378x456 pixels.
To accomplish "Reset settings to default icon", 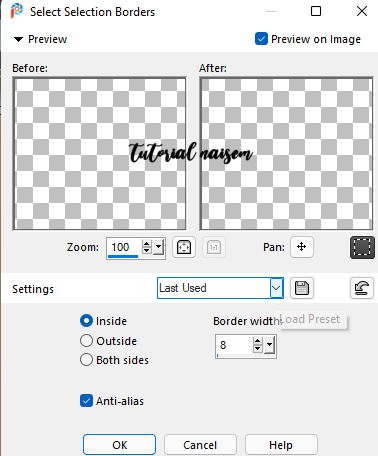I will [362, 288].
